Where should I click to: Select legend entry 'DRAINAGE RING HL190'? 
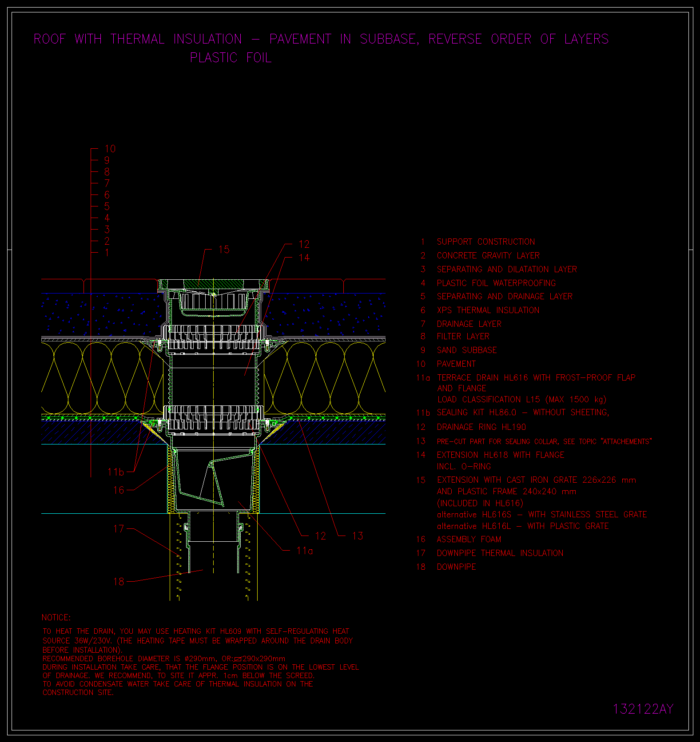coord(481,427)
